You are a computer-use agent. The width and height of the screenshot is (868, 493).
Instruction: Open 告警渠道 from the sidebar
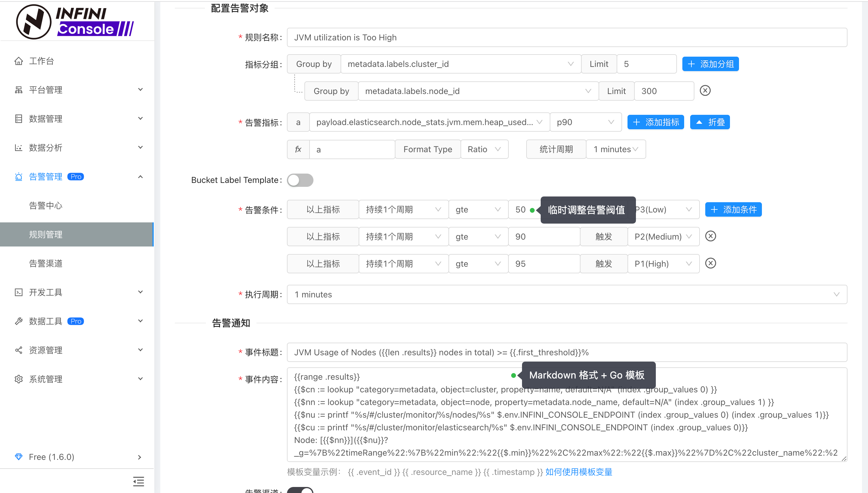[46, 263]
